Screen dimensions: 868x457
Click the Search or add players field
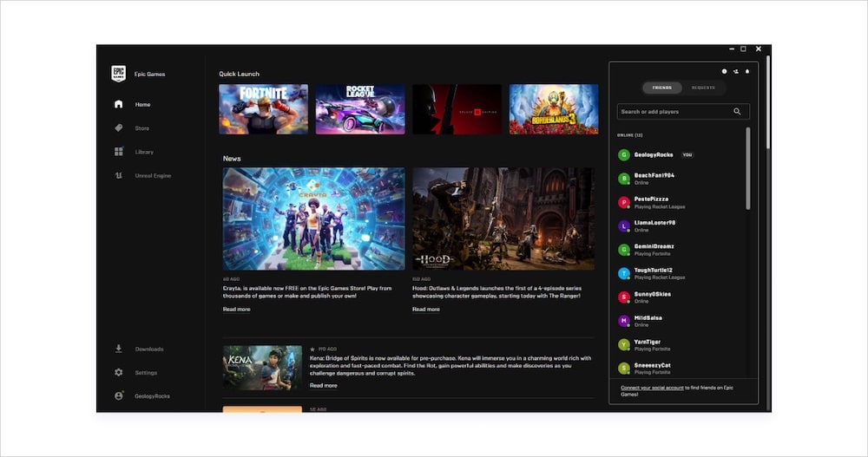pyautogui.click(x=683, y=111)
